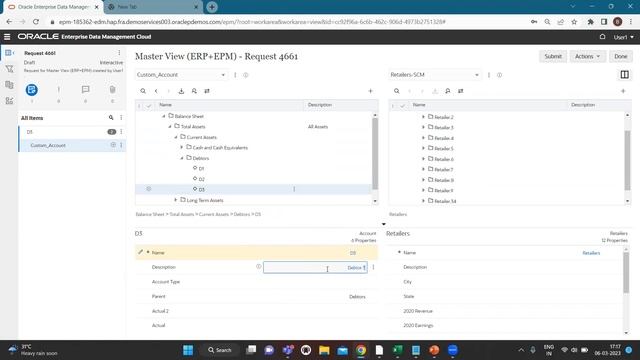This screenshot has width=640, height=360.
Task: Open Custom_Account viewpoint options menu
Action: (x=235, y=75)
